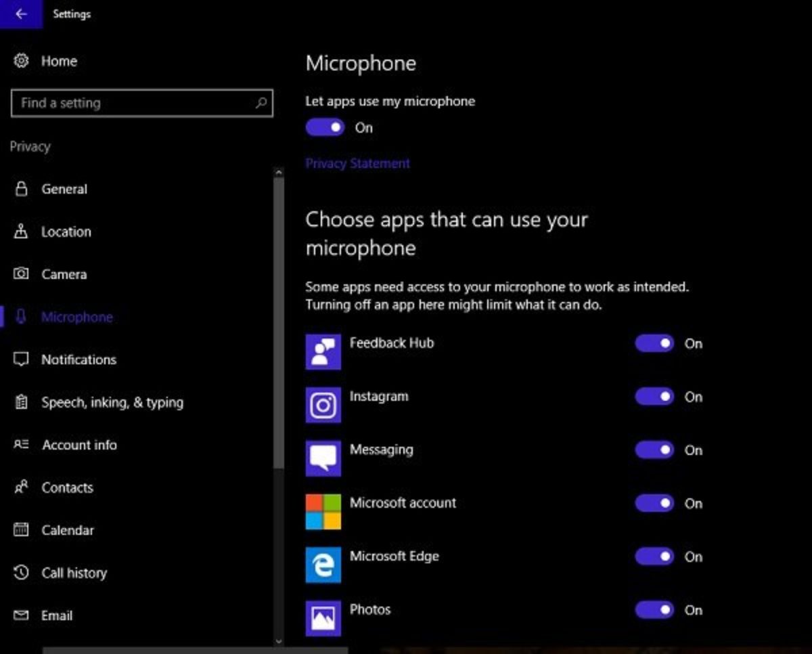
Task: Turn off Let apps use my microphone
Action: [x=325, y=127]
